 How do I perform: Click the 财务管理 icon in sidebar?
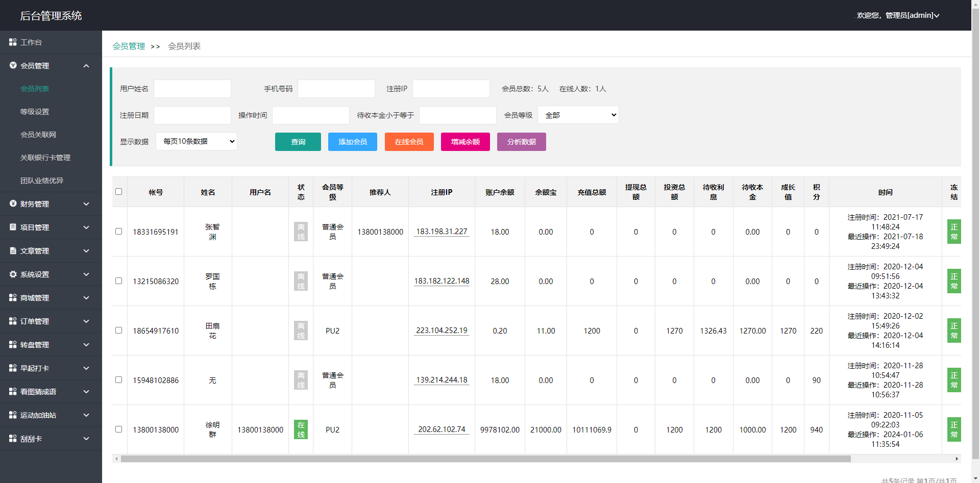point(13,204)
